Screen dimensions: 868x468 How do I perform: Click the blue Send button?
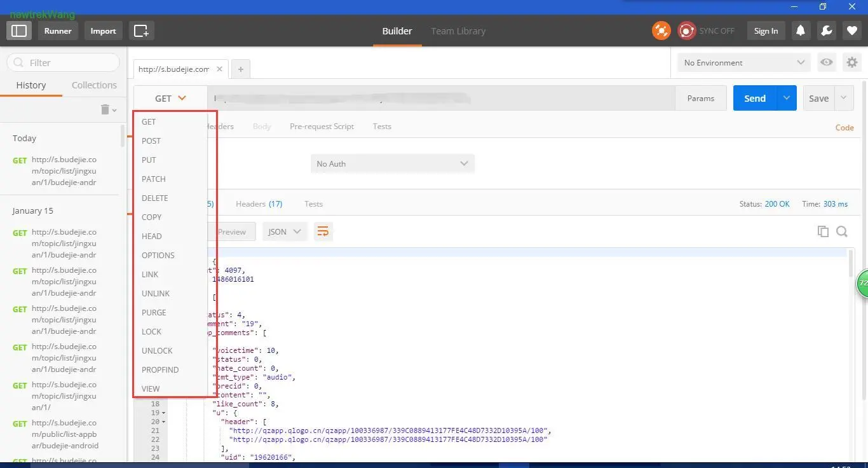755,98
